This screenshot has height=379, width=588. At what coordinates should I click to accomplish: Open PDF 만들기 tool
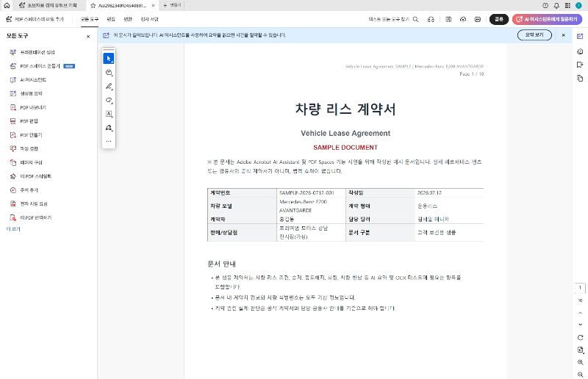click(26, 135)
